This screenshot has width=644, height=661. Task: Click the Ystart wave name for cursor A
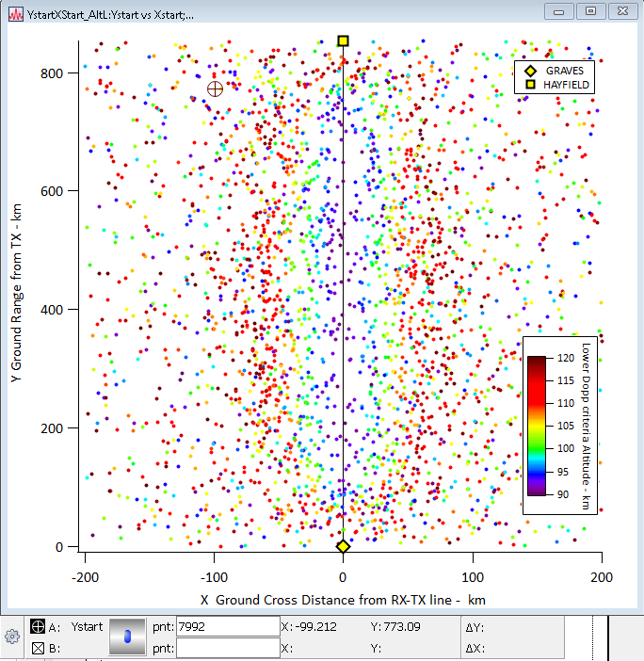click(87, 627)
